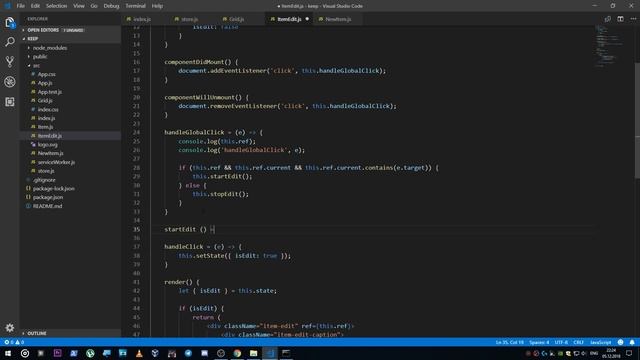The height and width of the screenshot is (360, 640).
Task: Click the Windows Start button
Action: (8, 353)
